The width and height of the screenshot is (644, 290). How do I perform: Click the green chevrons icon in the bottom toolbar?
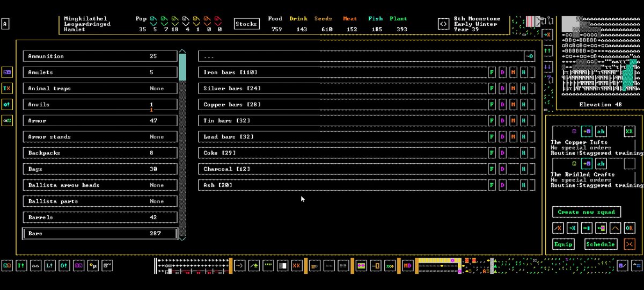[x=391, y=265]
